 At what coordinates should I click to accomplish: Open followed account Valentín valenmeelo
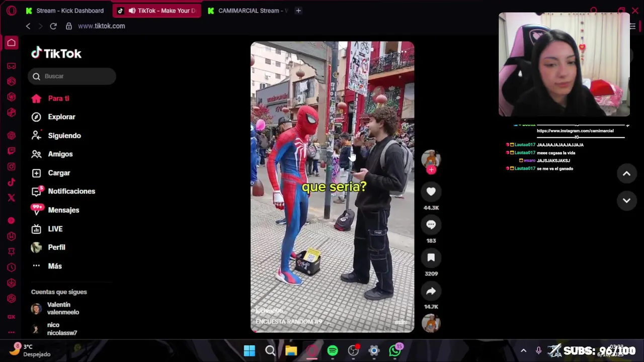pyautogui.click(x=63, y=309)
